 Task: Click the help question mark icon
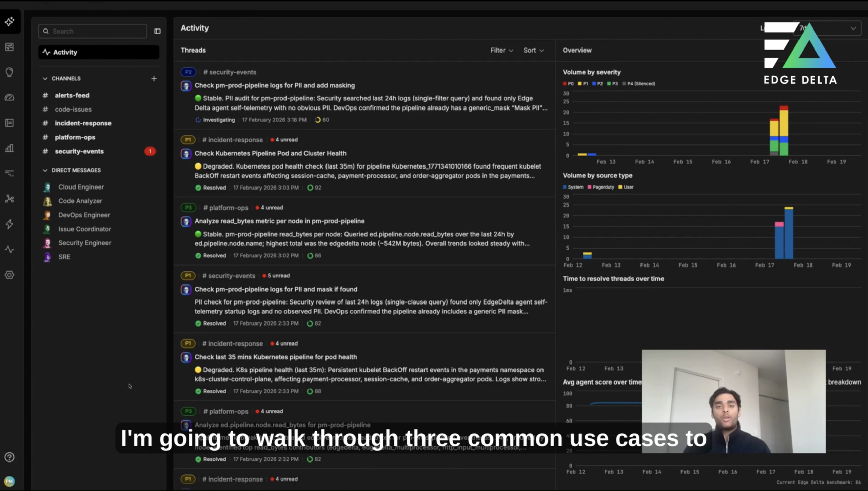click(9, 457)
